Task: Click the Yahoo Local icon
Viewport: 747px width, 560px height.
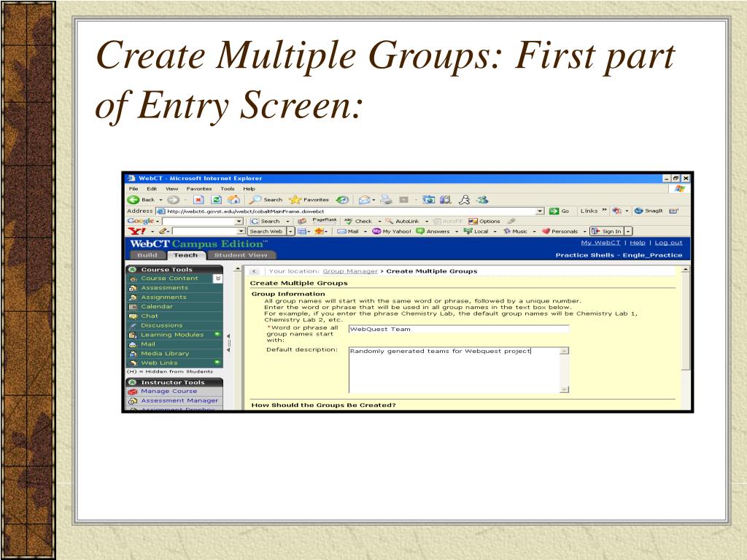Action: click(x=468, y=231)
